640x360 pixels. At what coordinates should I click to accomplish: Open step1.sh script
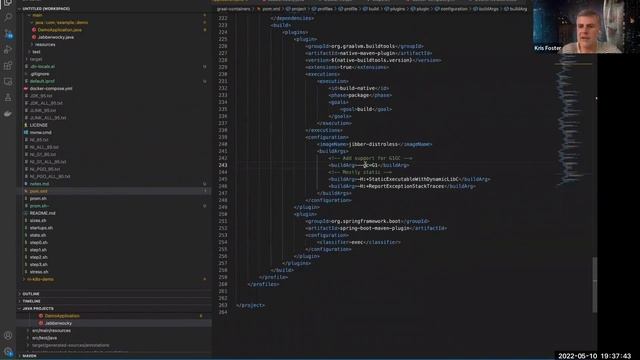38,250
